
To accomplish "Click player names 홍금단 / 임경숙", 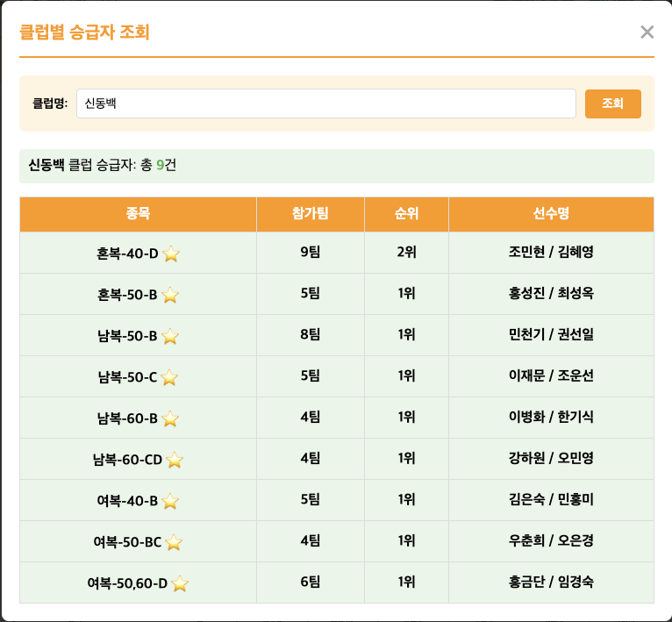I will click(551, 583).
